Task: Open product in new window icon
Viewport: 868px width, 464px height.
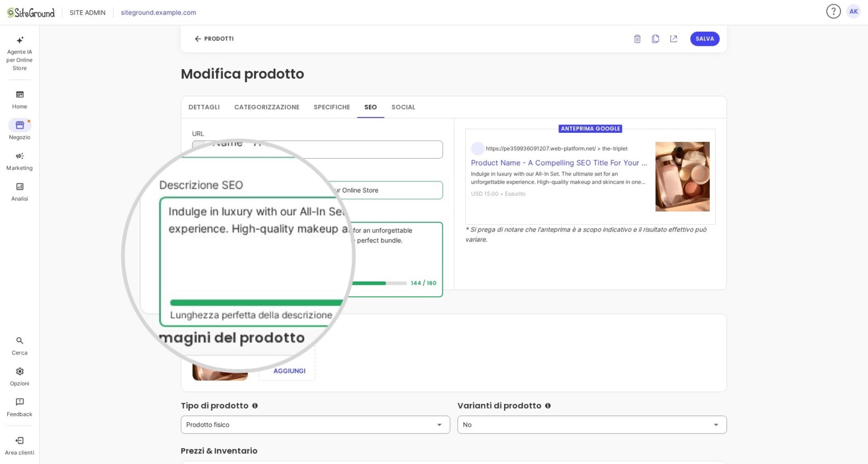Action: [673, 39]
